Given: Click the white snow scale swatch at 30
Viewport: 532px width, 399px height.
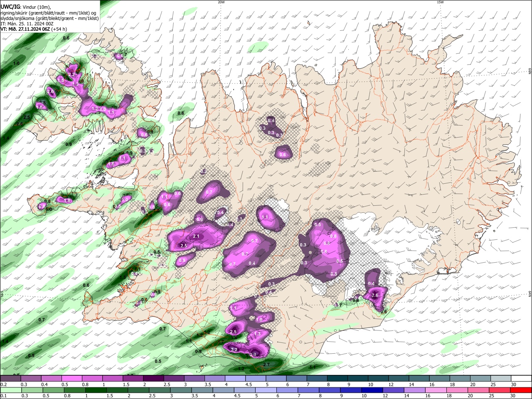Looking at the screenshot, I should coord(520,378).
